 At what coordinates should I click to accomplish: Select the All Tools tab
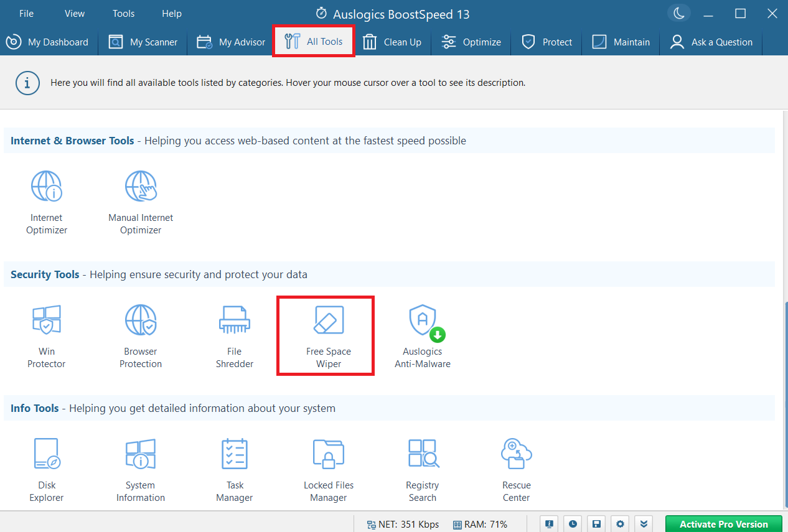click(314, 42)
